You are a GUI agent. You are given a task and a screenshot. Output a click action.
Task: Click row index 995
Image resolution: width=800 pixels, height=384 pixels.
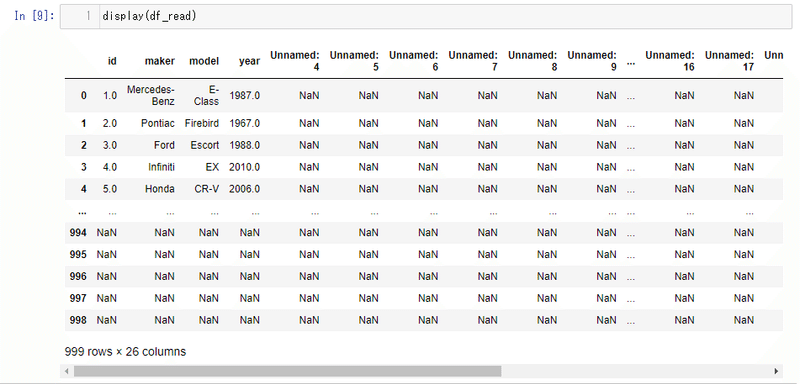[78, 254]
